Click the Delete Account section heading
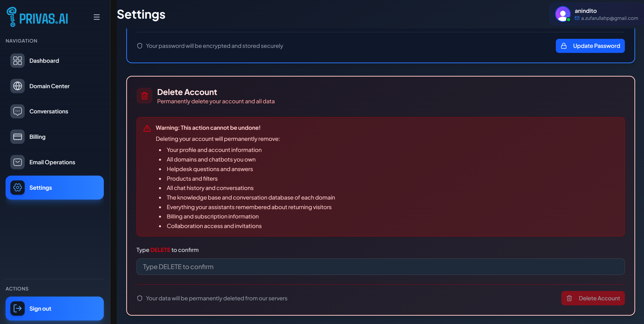Image resolution: width=644 pixels, height=324 pixels. pyautogui.click(x=187, y=92)
